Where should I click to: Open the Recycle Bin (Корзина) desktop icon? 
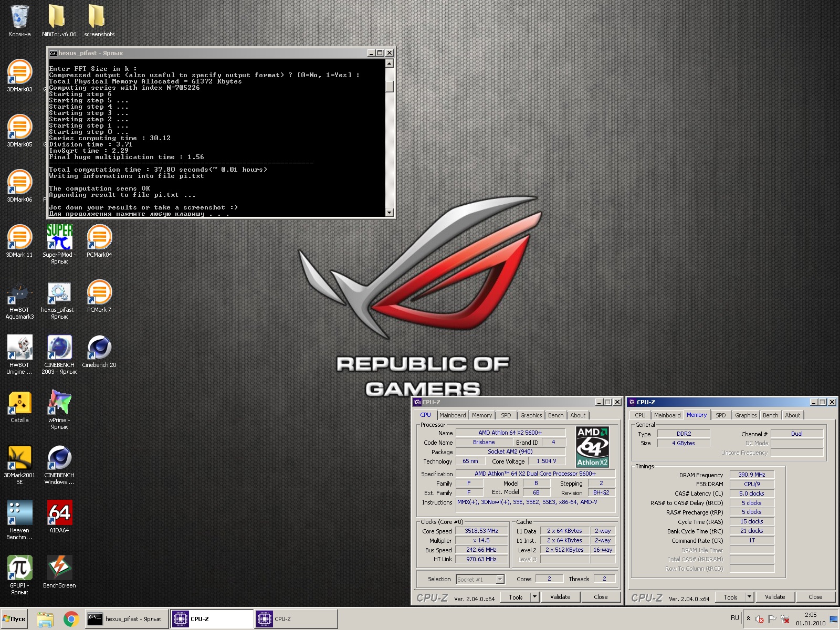[x=19, y=21]
